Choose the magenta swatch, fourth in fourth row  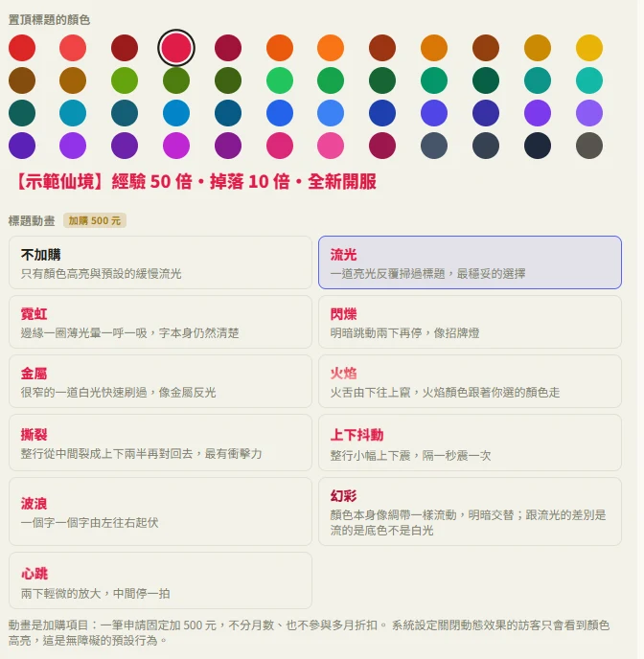pos(176,146)
